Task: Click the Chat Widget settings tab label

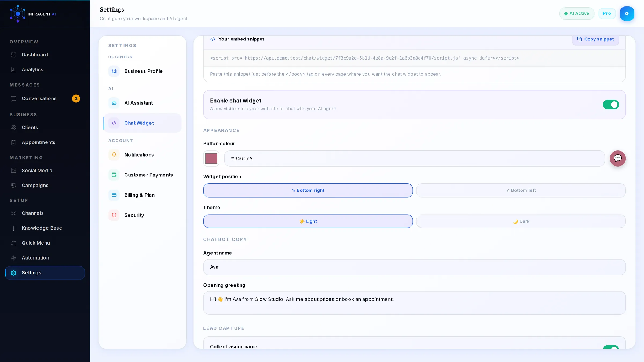Action: pyautogui.click(x=139, y=123)
